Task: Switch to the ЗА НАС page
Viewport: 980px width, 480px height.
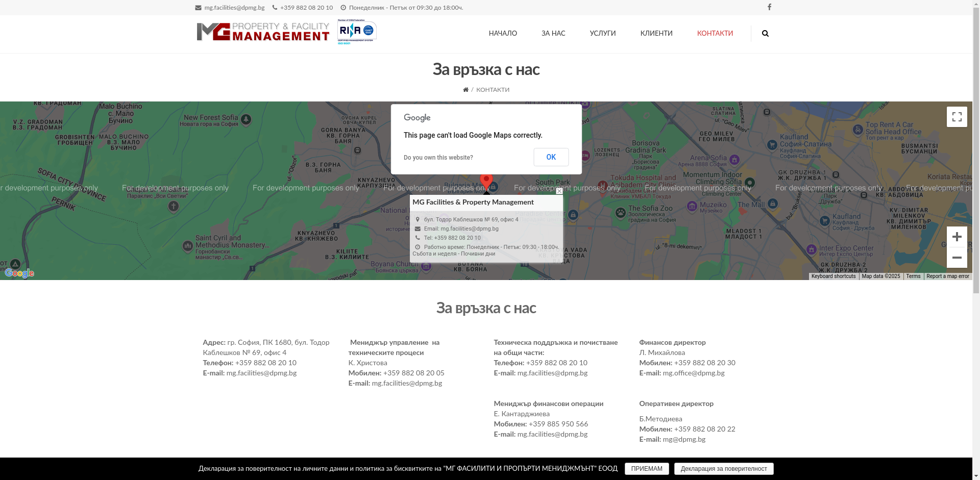Action: (552, 33)
